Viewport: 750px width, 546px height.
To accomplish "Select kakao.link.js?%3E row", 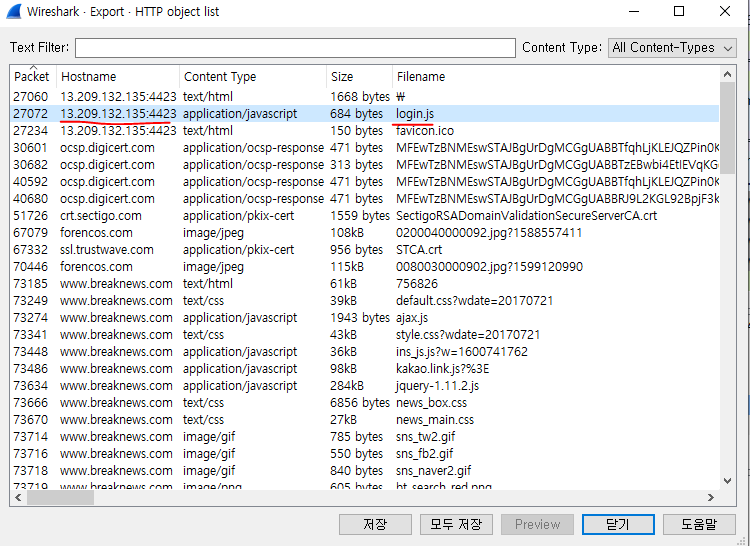I will click(x=364, y=369).
